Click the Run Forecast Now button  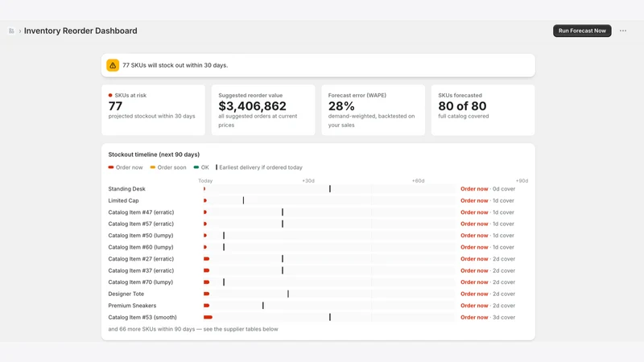tap(582, 31)
